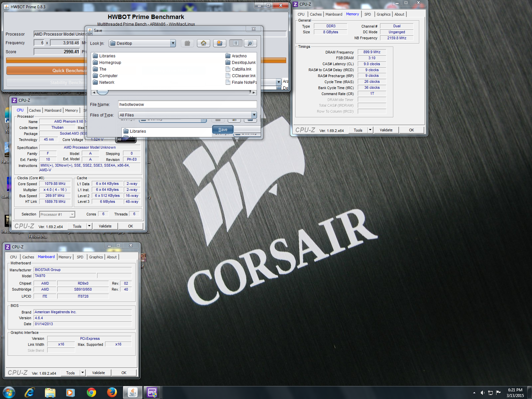Open the CPU tab in memory CPU-Z window
Screen dimensions: 532x399
click(x=301, y=14)
